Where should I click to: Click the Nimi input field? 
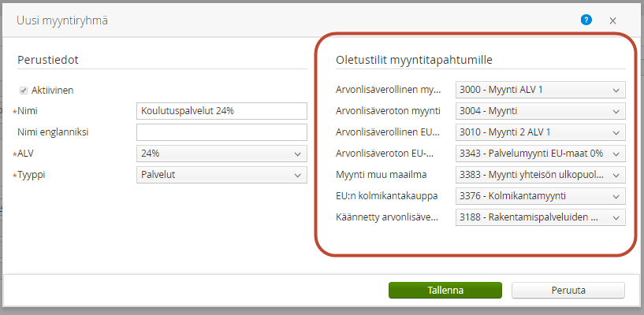tap(221, 111)
